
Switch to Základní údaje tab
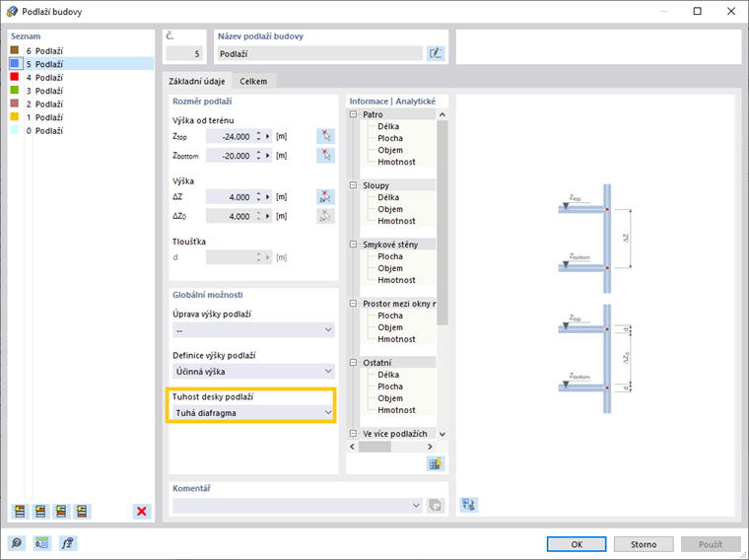coord(197,81)
